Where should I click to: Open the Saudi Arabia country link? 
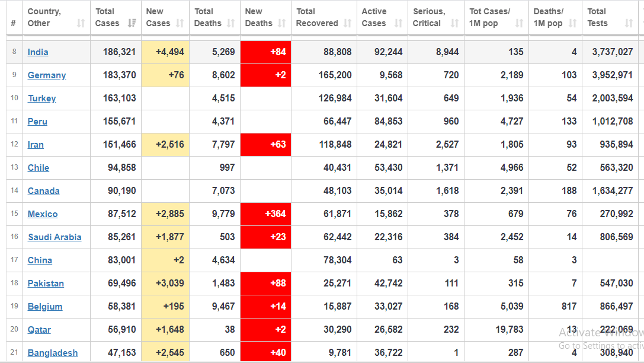55,237
